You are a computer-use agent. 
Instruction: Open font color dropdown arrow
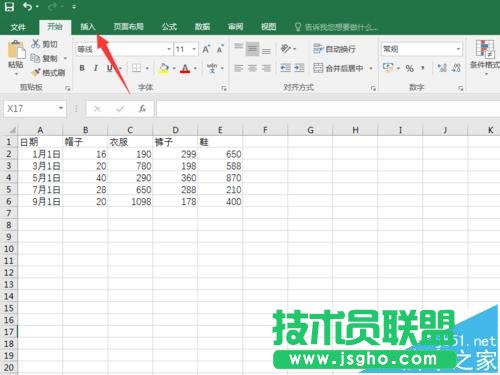click(195, 68)
